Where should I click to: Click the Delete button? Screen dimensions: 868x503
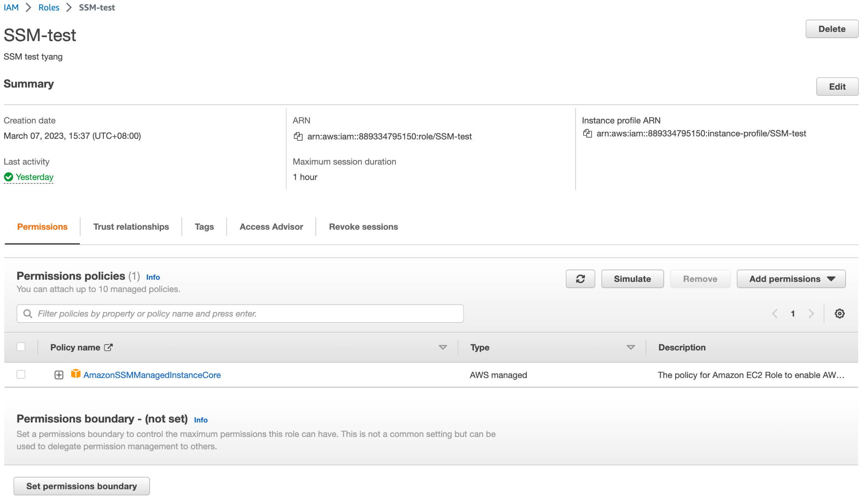[832, 29]
